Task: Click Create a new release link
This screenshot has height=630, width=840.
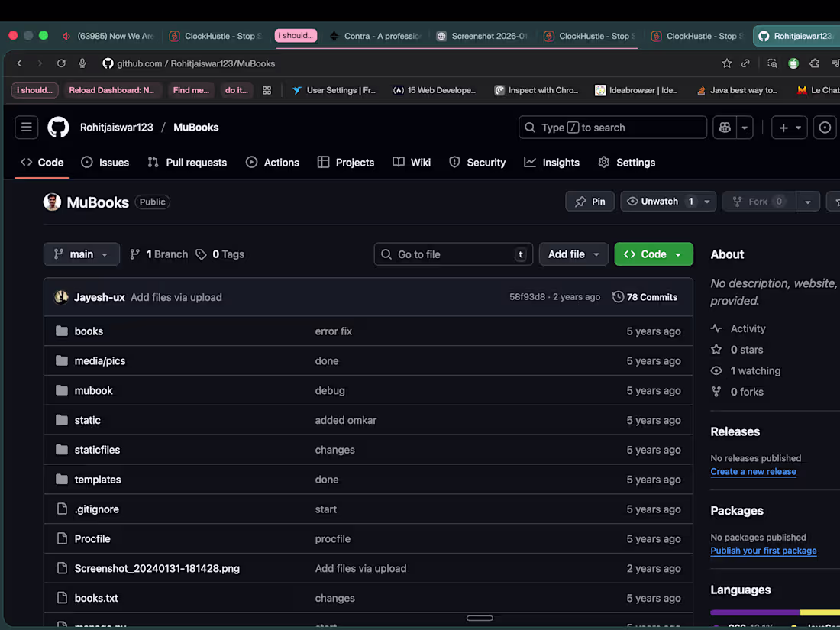Action: pyautogui.click(x=753, y=471)
